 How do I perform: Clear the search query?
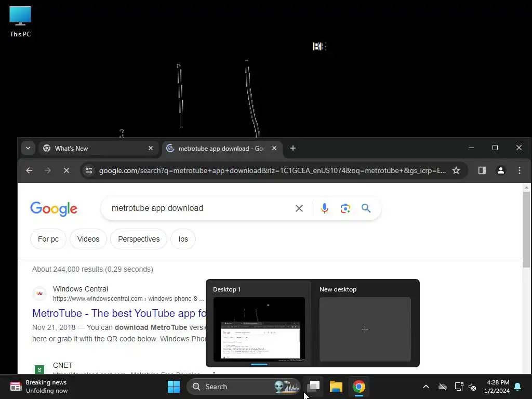pyautogui.click(x=299, y=208)
